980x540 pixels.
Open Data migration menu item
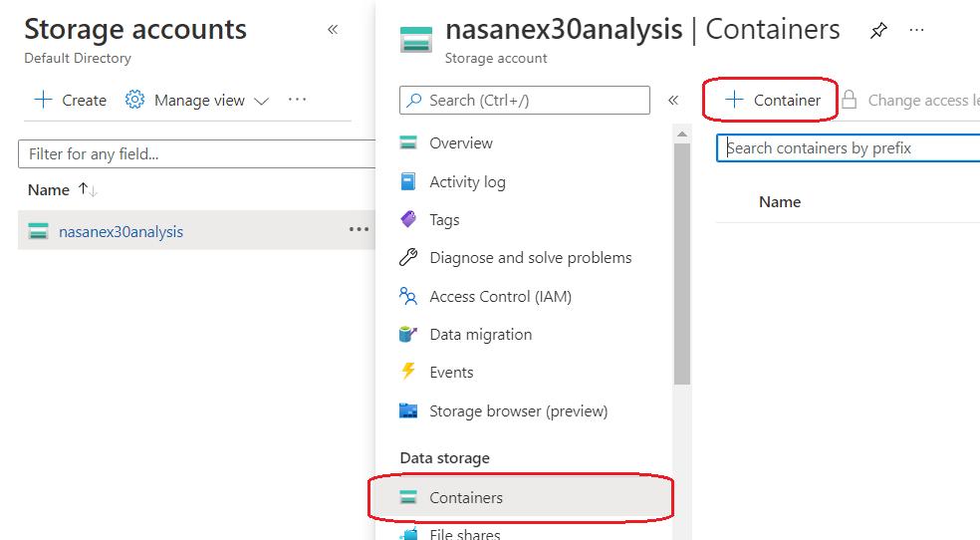481,335
